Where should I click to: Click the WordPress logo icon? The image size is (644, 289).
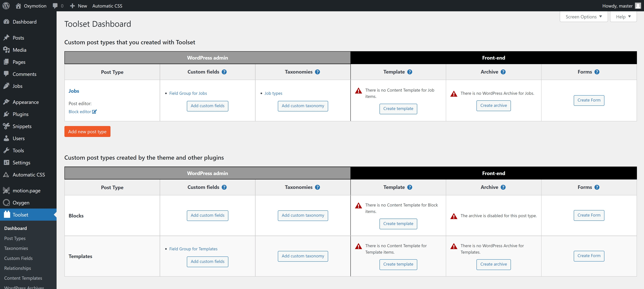(x=6, y=6)
